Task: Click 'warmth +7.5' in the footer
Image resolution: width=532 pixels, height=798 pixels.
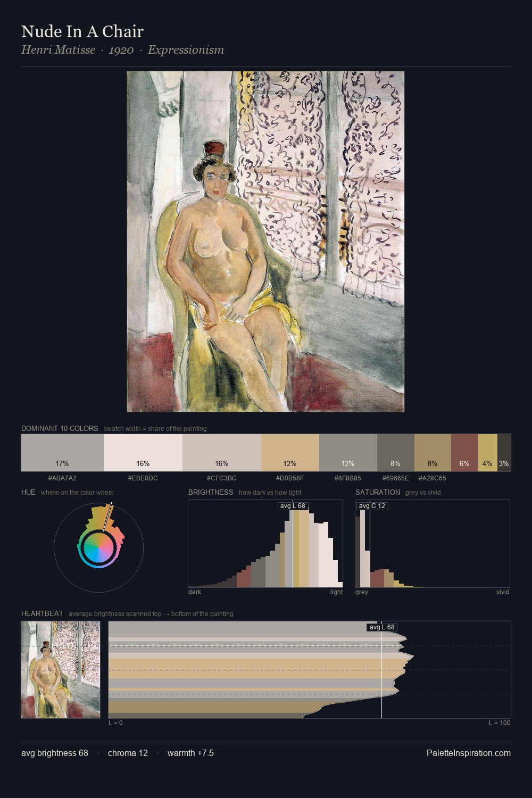Action: pos(190,753)
